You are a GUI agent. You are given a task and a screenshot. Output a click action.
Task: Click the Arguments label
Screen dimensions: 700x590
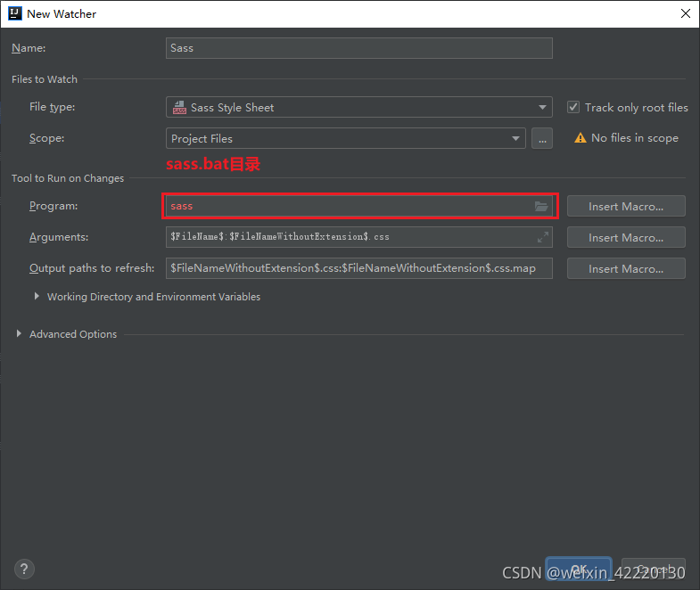pos(59,237)
